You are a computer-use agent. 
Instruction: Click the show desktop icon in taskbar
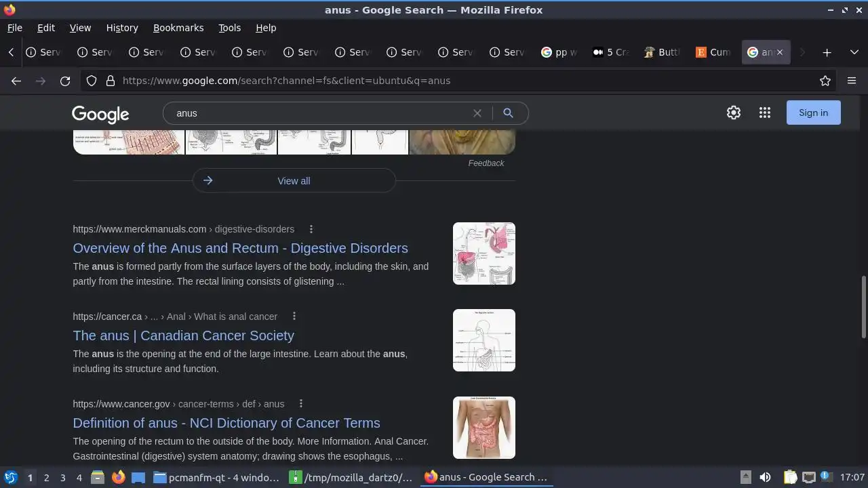tap(138, 477)
